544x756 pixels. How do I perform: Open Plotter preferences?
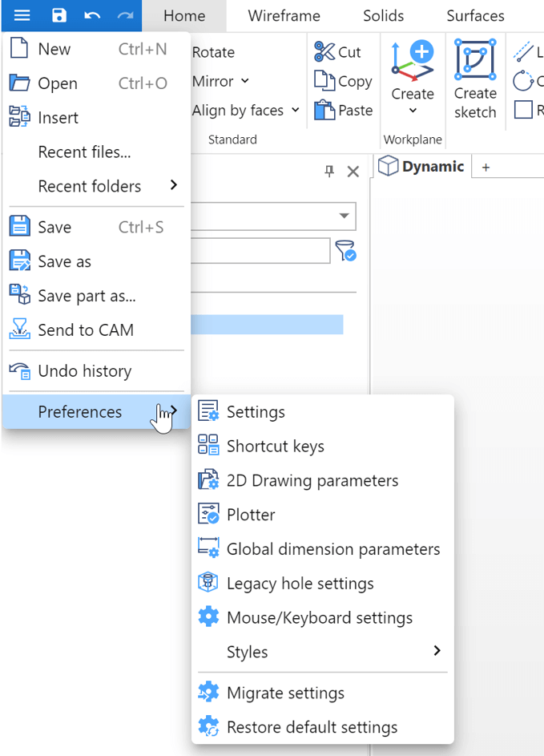[251, 515]
